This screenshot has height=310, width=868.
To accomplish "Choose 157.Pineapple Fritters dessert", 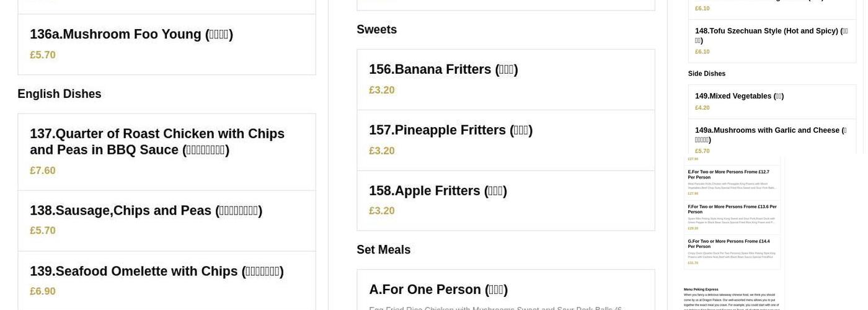I will click(451, 130).
